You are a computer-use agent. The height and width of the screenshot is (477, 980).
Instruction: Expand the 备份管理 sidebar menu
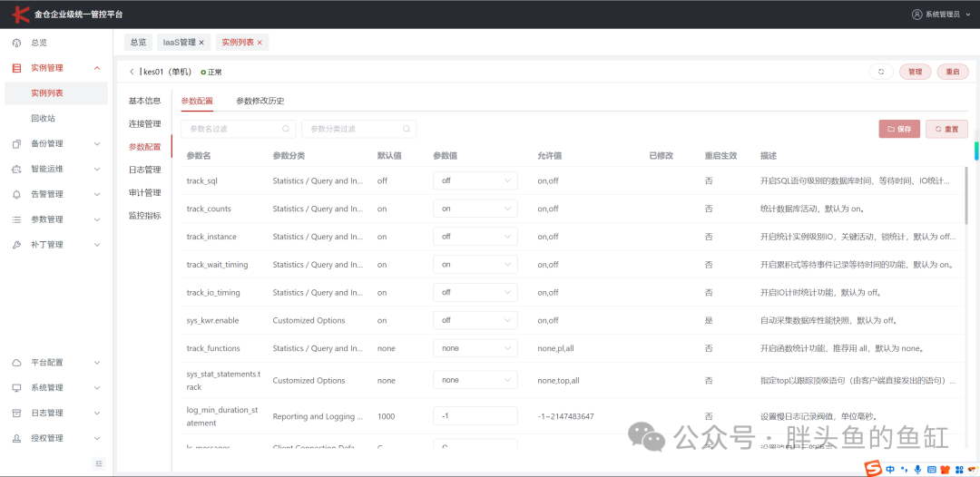97,143
